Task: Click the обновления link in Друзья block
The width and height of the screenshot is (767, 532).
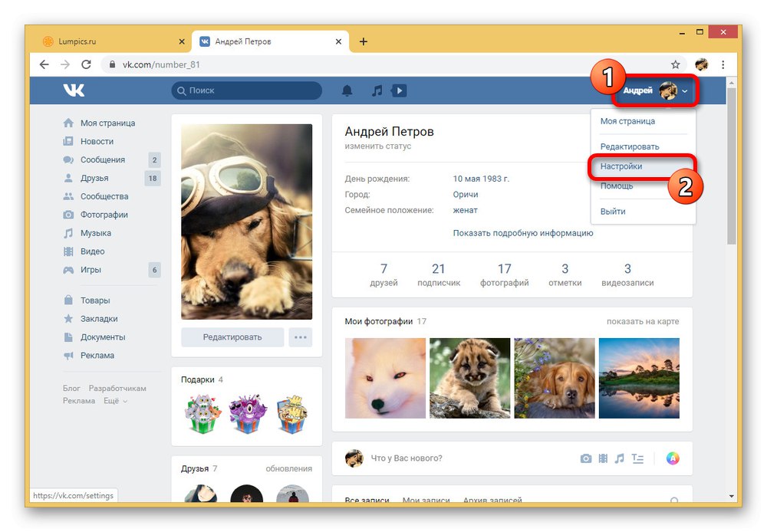Action: (x=288, y=468)
